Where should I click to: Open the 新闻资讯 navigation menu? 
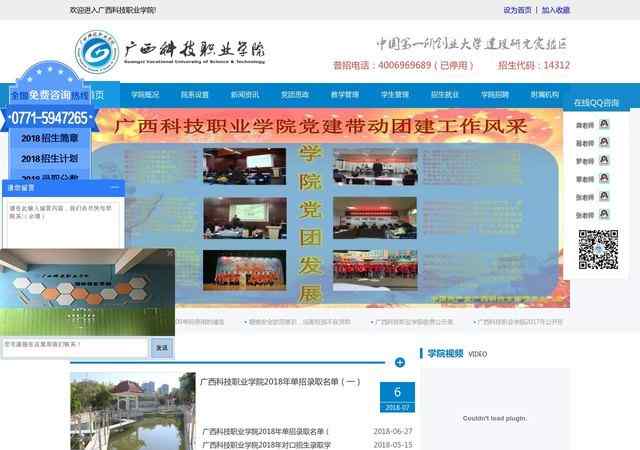[x=245, y=95]
